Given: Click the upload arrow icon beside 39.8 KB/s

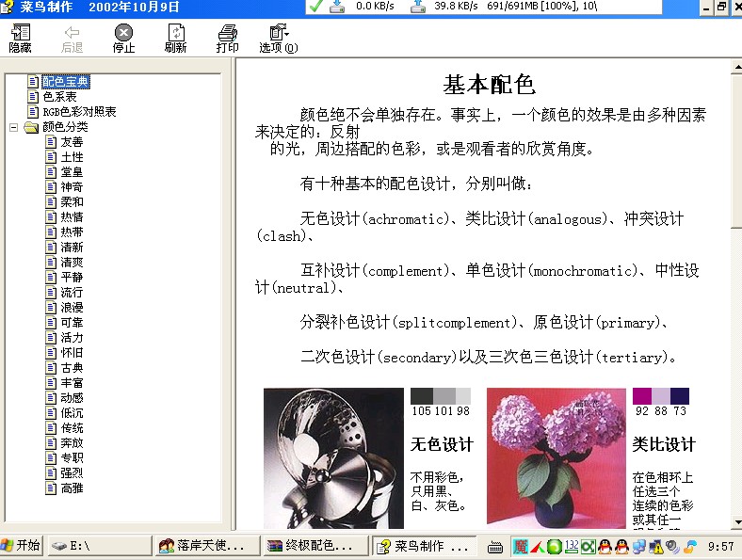Looking at the screenshot, I should point(418,7).
